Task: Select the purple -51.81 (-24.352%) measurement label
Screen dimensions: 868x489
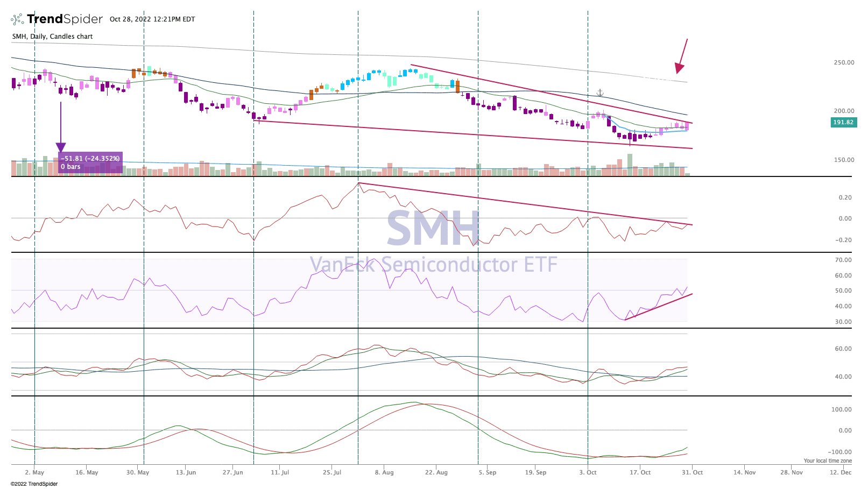Action: [90, 162]
